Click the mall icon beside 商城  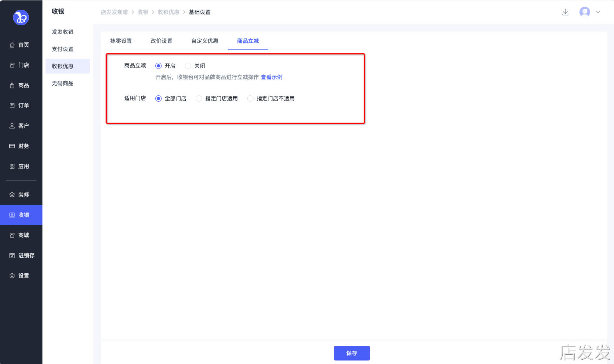click(x=12, y=235)
